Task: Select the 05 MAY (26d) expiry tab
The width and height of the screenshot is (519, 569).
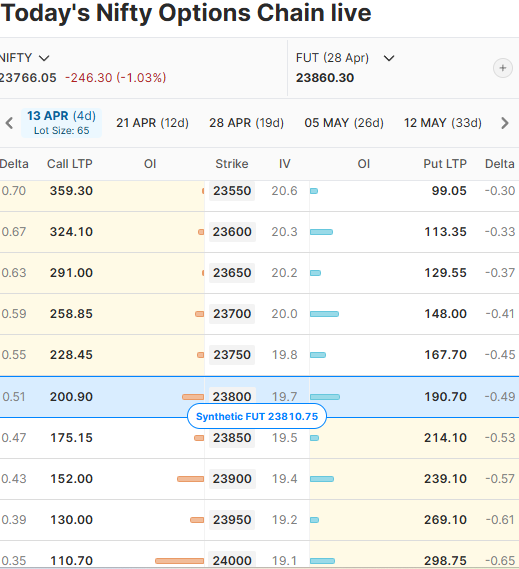Action: (x=344, y=123)
